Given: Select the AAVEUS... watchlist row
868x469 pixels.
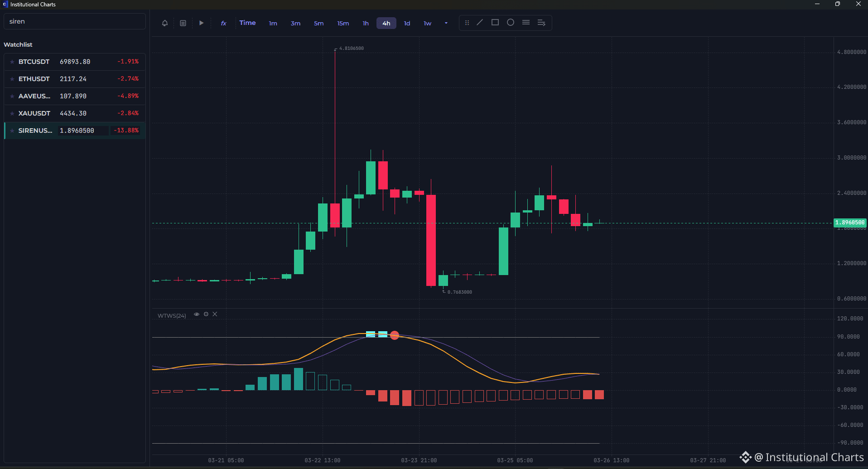Looking at the screenshot, I should (x=75, y=96).
